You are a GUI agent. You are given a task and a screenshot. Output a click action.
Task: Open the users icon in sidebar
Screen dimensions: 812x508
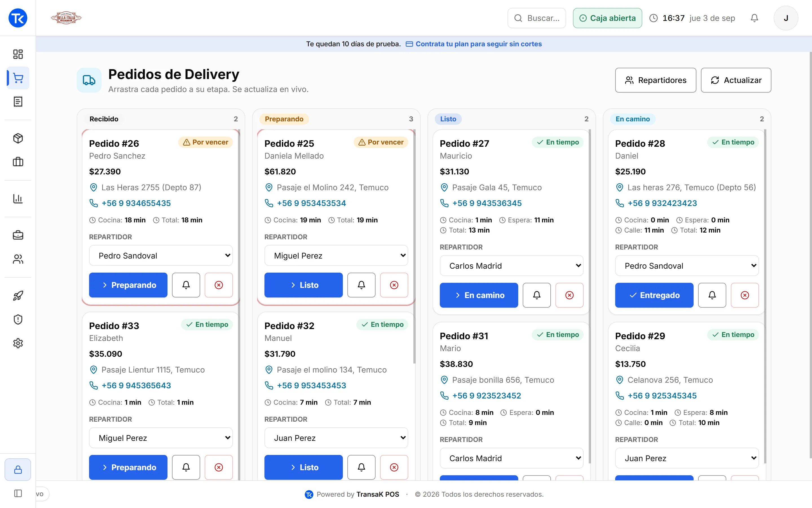pyautogui.click(x=18, y=259)
